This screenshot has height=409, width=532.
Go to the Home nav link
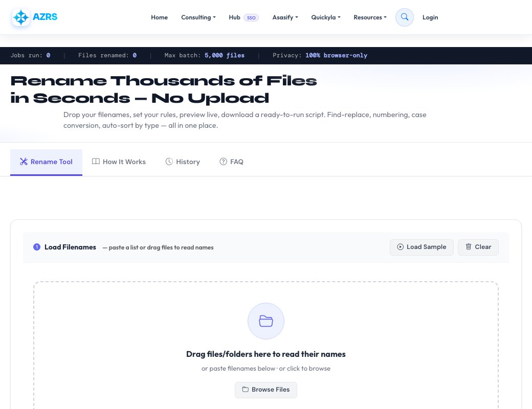point(160,17)
